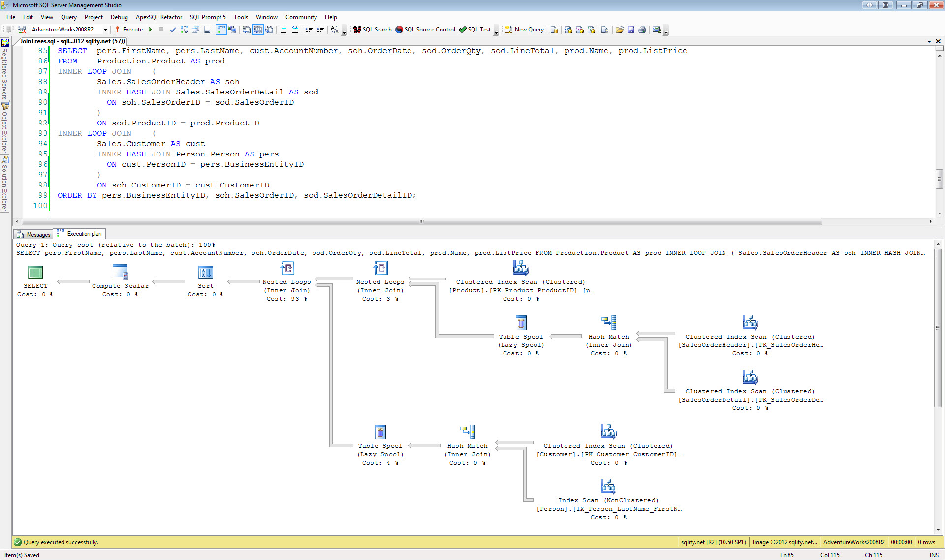Image resolution: width=945 pixels, height=560 pixels.
Task: Expand the active files dropdown arrow
Action: point(929,41)
